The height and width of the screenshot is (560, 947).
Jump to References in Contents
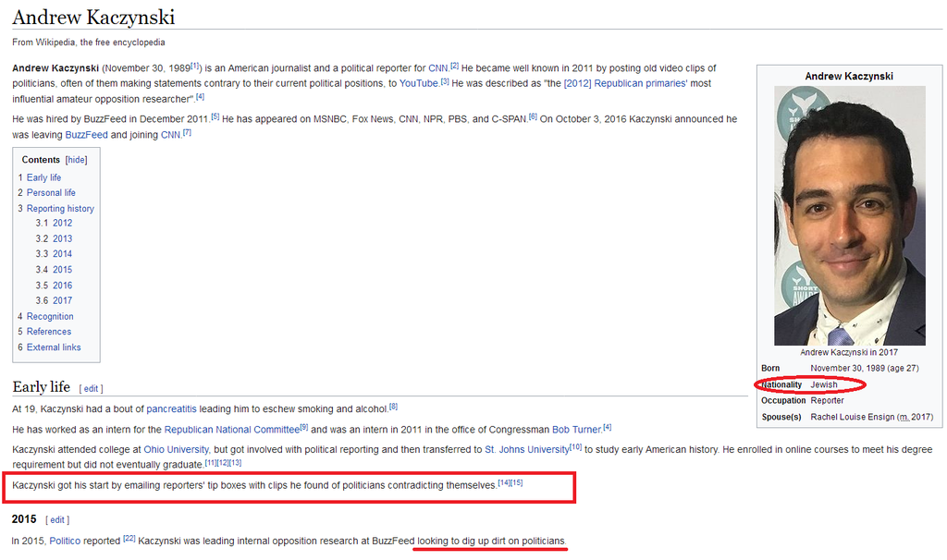point(49,332)
